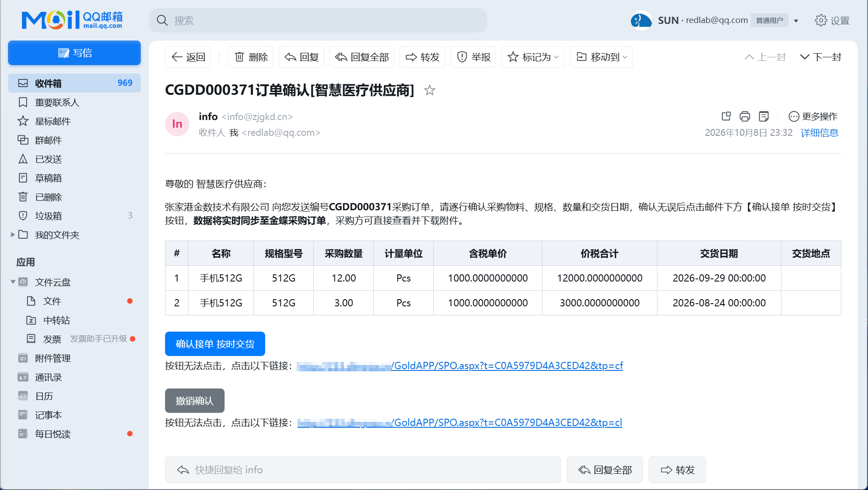Open 垃圾箱 spam folder
868x490 pixels.
(74, 216)
